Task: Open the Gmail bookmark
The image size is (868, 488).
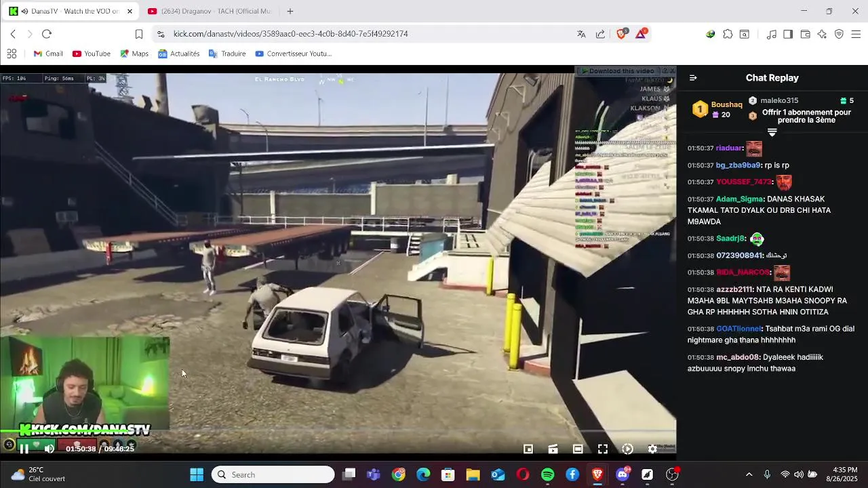Action: 47,54
